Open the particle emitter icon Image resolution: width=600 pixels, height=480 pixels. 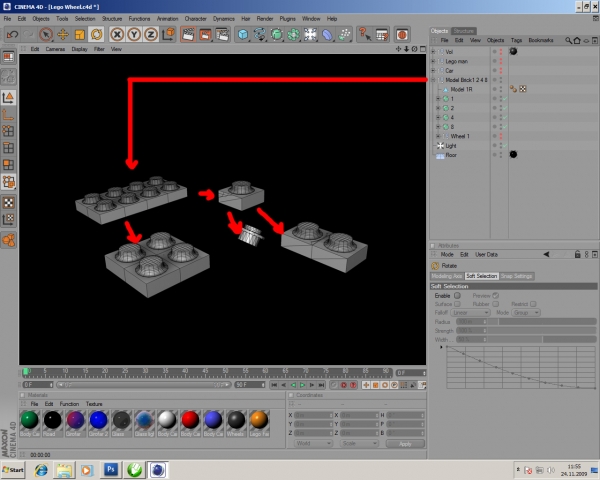[x=344, y=34]
